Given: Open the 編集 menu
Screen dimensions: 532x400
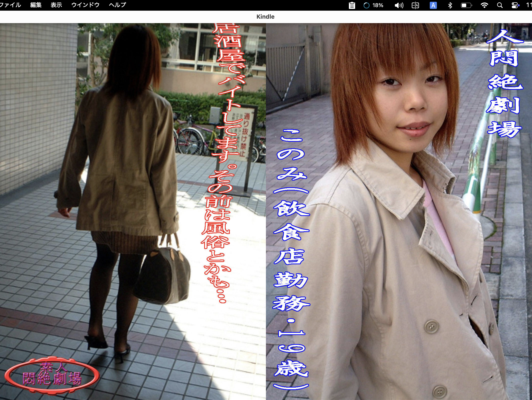Looking at the screenshot, I should pos(36,5).
